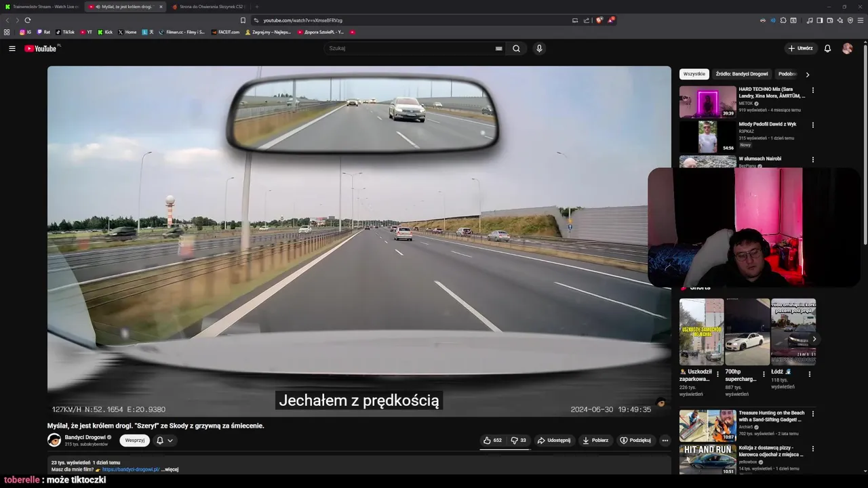Image resolution: width=868 pixels, height=488 pixels.
Task: Open the VPN shield icon in toolbar
Action: pyautogui.click(x=850, y=20)
